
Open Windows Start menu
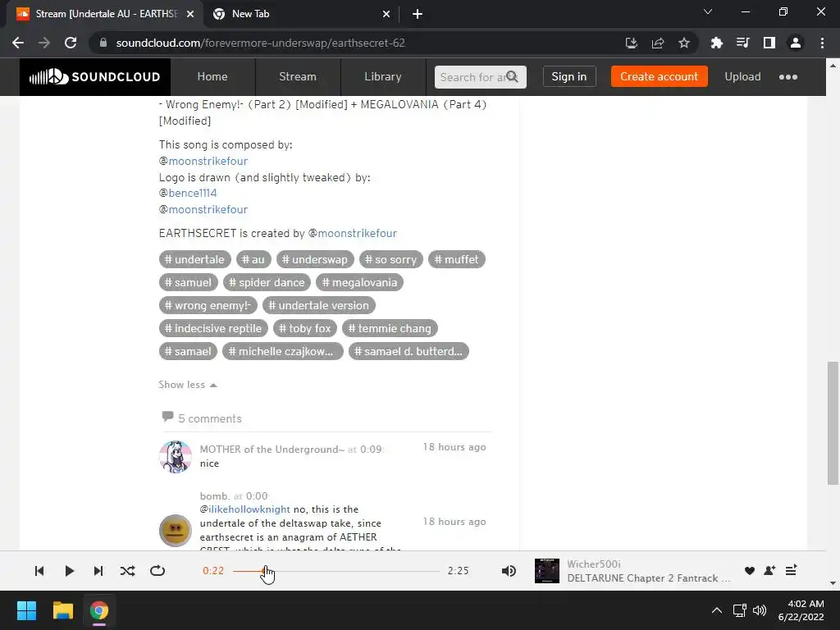(26, 610)
